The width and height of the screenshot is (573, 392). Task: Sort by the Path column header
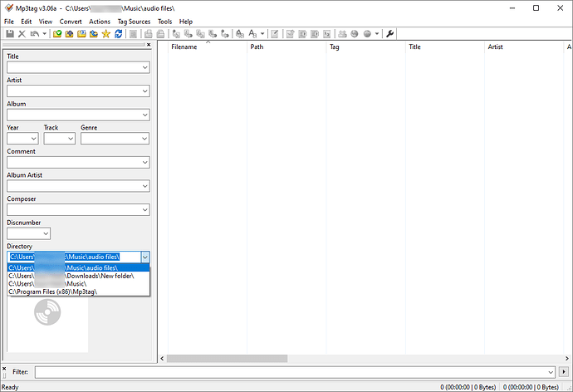[x=286, y=47]
